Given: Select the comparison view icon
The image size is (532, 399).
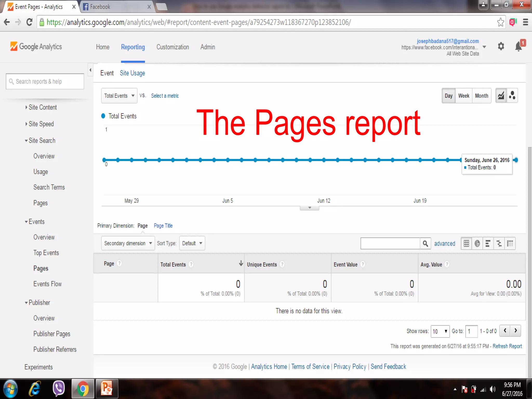Looking at the screenshot, I should click(x=499, y=243).
